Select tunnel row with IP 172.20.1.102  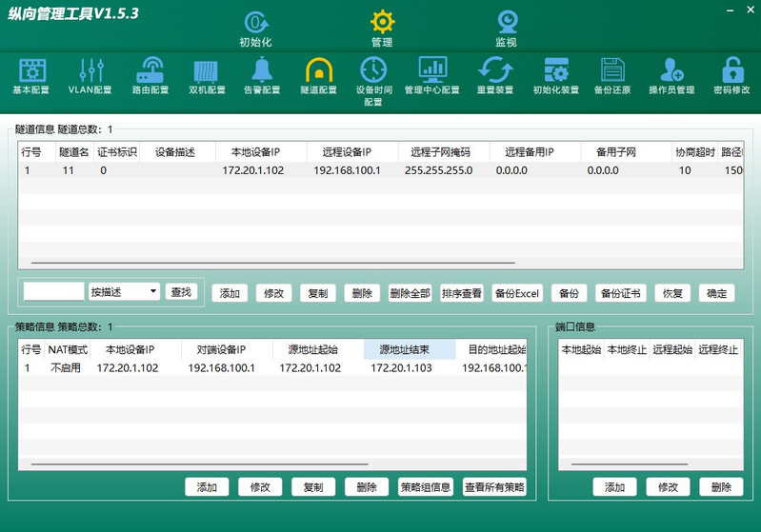pos(381,170)
